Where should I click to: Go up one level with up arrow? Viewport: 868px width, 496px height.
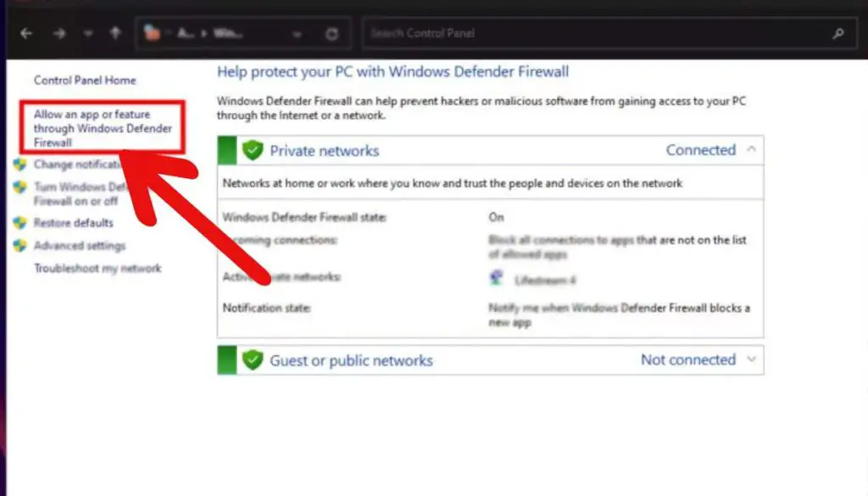[115, 33]
